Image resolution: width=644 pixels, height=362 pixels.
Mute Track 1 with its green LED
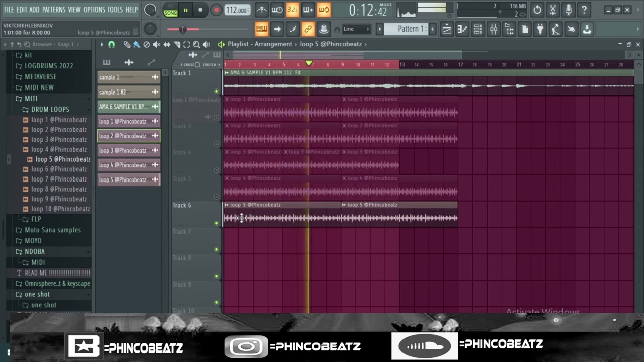click(x=217, y=91)
